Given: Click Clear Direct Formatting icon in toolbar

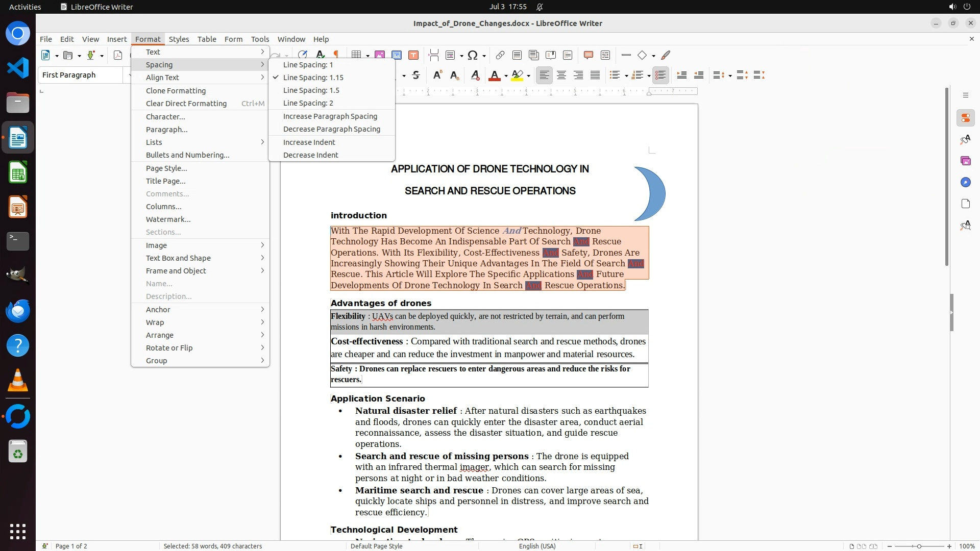Looking at the screenshot, I should (475, 76).
